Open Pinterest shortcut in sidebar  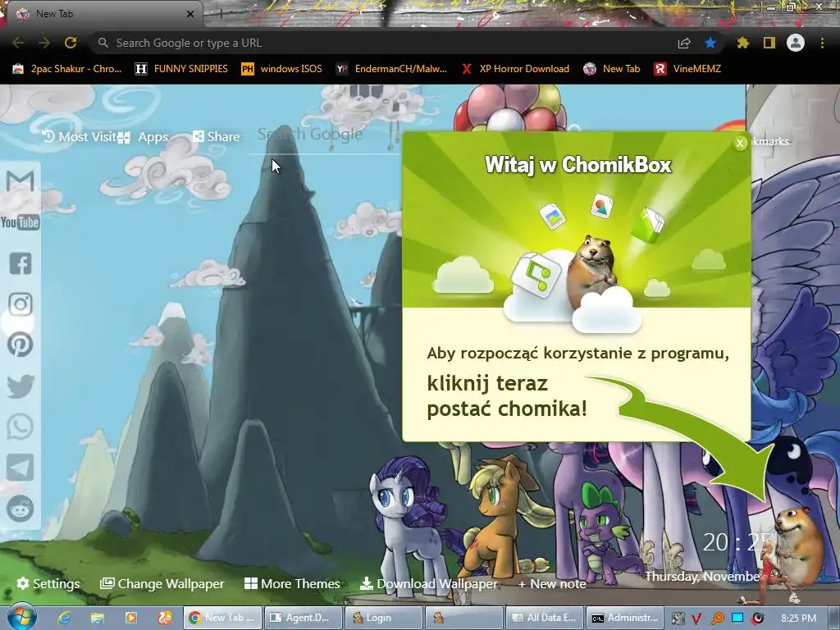(x=21, y=345)
